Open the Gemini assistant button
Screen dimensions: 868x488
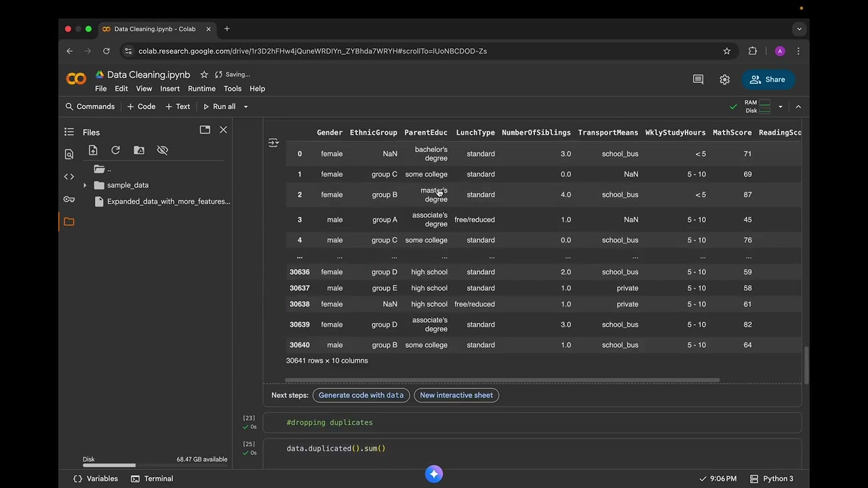[x=434, y=474]
